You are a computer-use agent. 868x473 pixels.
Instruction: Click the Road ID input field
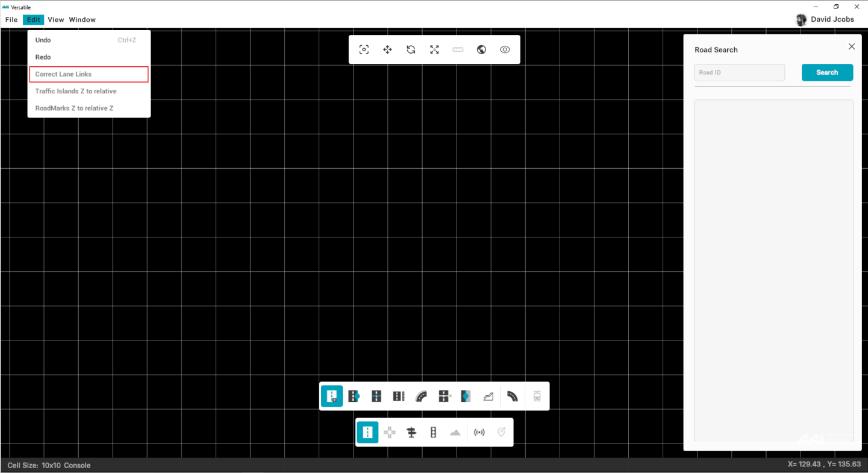[x=739, y=72]
